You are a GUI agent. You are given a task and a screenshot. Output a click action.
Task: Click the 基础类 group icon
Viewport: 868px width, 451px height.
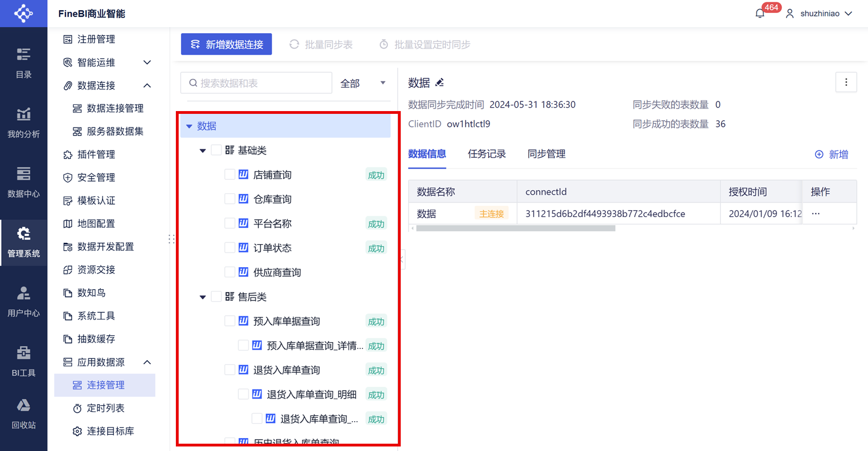[230, 150]
